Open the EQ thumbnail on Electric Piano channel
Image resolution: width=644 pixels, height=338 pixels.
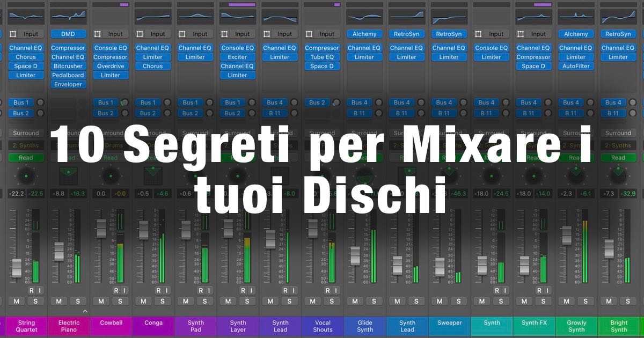click(x=68, y=17)
